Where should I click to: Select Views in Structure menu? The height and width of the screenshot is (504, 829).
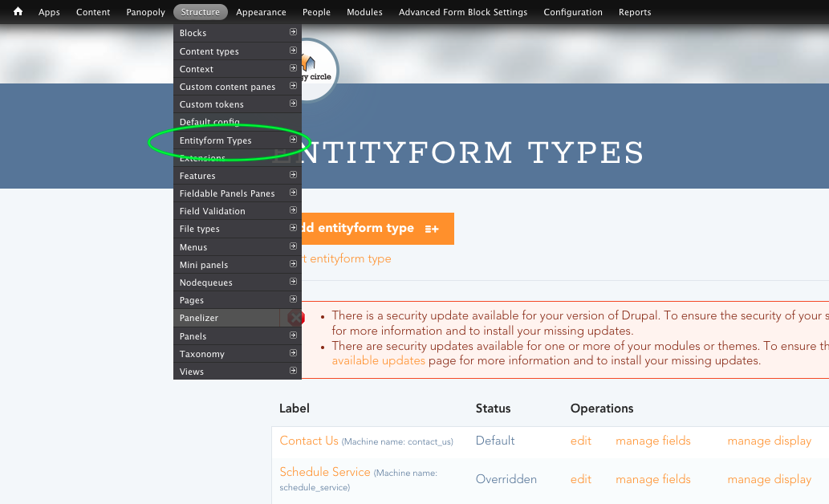[x=238, y=372]
